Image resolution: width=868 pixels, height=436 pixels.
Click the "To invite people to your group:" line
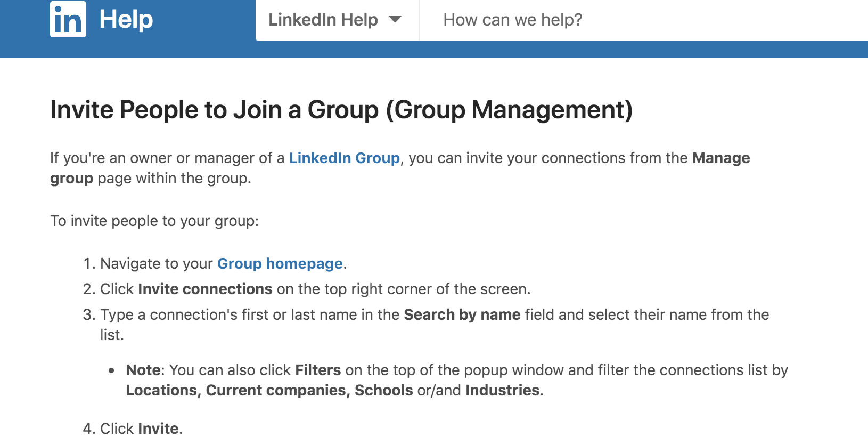154,221
